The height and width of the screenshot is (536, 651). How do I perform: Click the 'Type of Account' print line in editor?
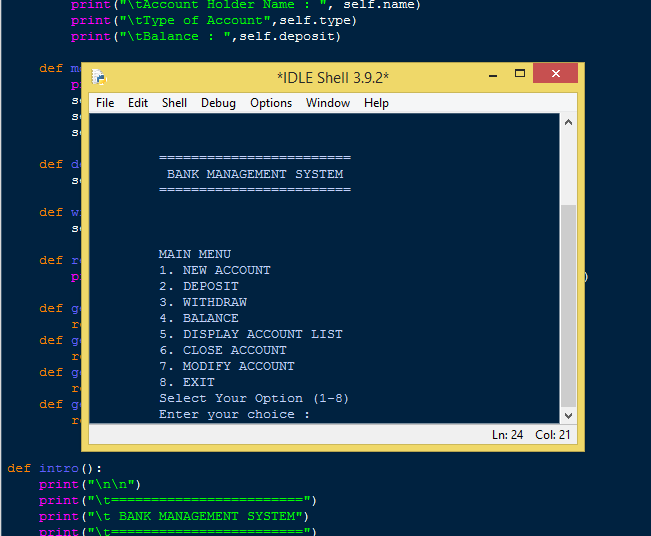point(214,20)
